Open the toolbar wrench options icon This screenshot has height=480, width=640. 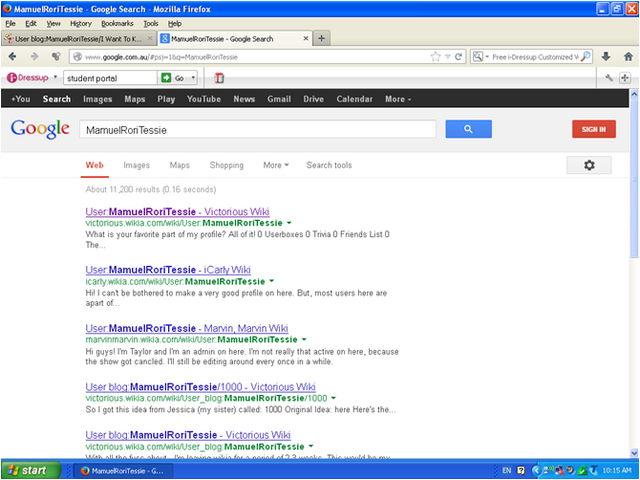[609, 78]
